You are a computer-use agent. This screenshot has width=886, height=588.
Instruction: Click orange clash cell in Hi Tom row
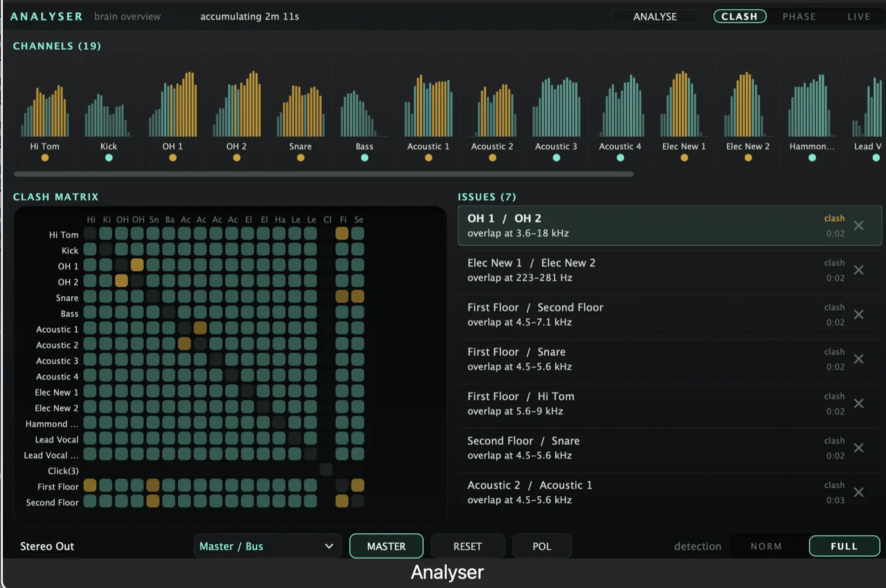342,233
